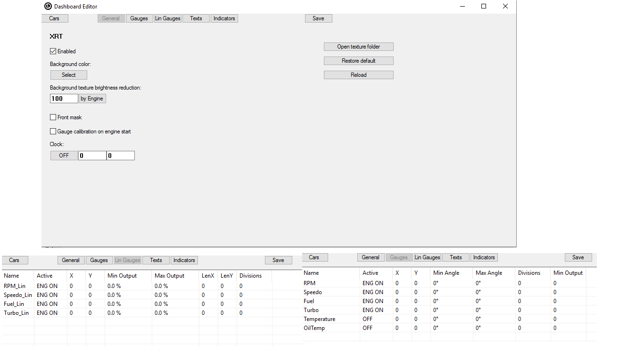Switch to Gauges tab in the XRT window
This screenshot has height=362, width=644.
pos(139,18)
